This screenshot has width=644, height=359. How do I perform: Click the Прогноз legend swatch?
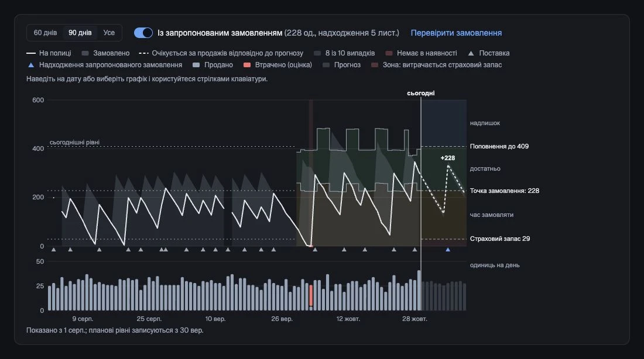(326, 65)
